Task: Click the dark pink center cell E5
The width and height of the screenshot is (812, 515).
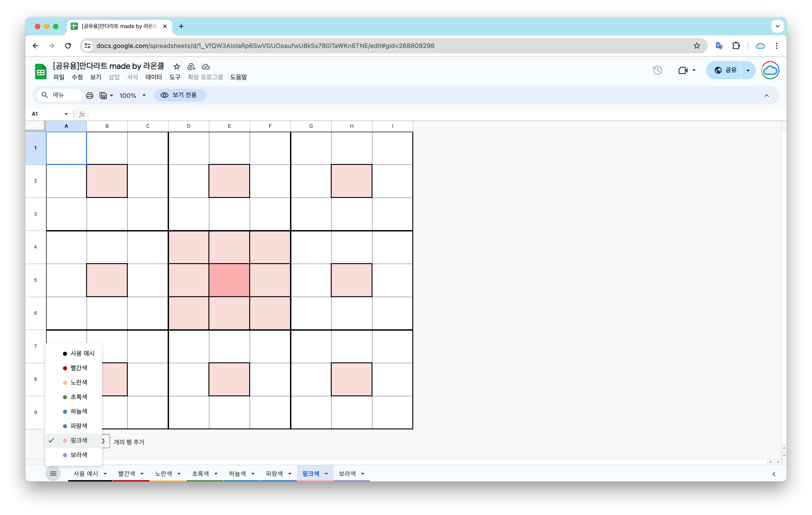Action: click(x=229, y=280)
